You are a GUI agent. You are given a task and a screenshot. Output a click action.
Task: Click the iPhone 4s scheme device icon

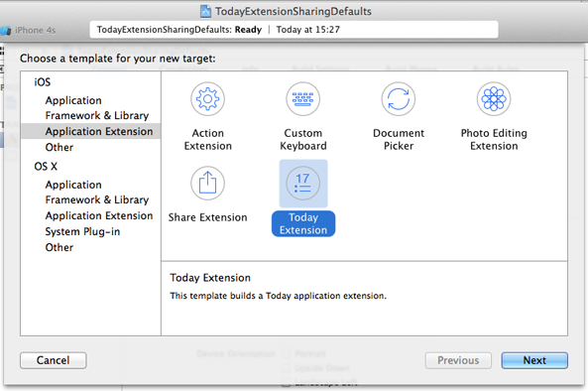pyautogui.click(x=6, y=31)
